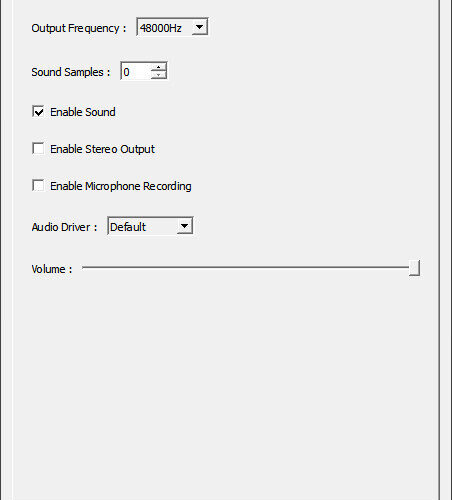Focus the Sound Samples value field

(136, 71)
